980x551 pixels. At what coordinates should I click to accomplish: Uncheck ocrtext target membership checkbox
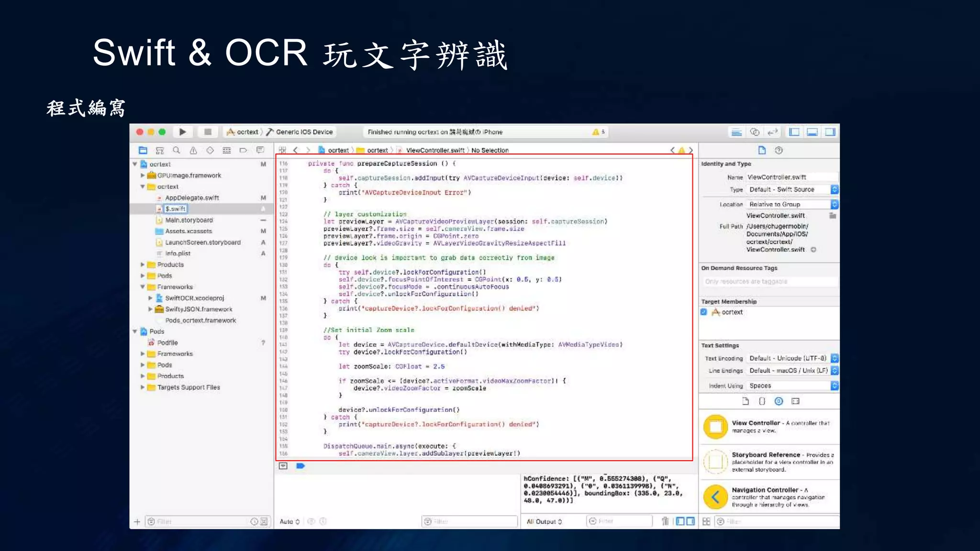tap(704, 312)
